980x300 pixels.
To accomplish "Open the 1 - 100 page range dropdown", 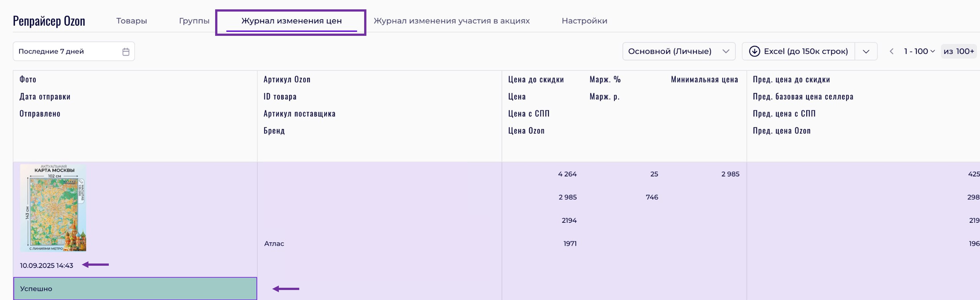I will pos(919,51).
